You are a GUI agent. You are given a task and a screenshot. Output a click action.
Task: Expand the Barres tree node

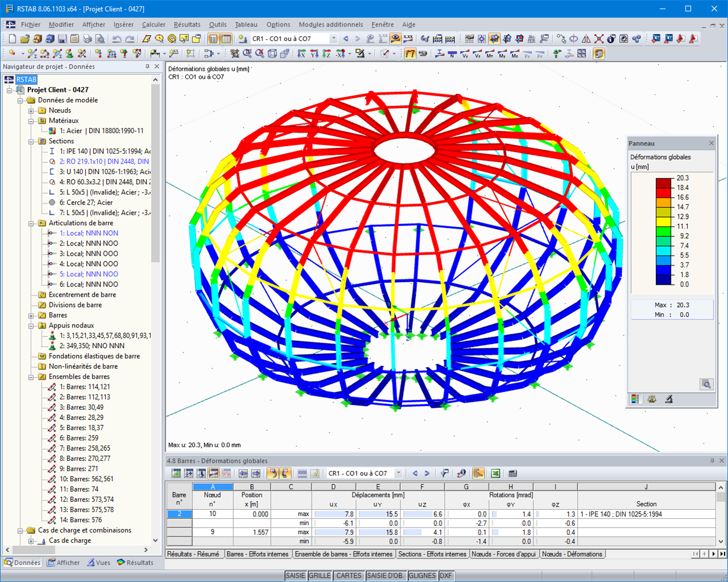pos(31,315)
